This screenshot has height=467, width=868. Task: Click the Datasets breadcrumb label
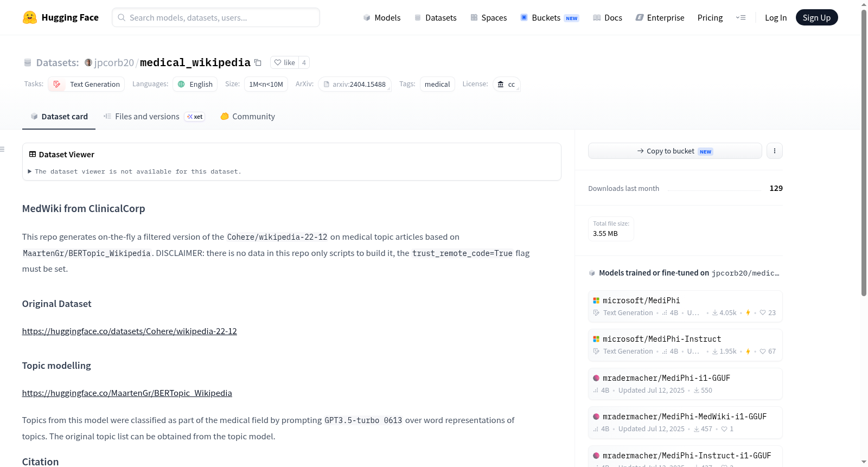(58, 63)
